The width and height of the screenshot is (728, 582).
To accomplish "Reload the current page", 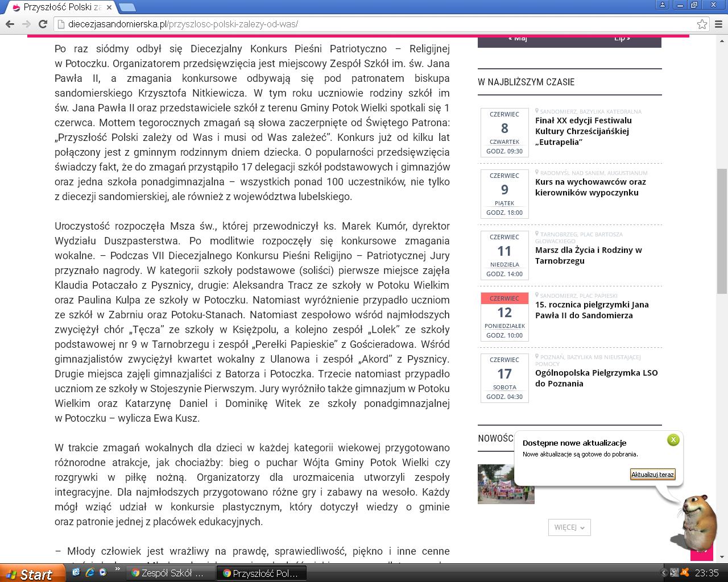I will pyautogui.click(x=42, y=24).
